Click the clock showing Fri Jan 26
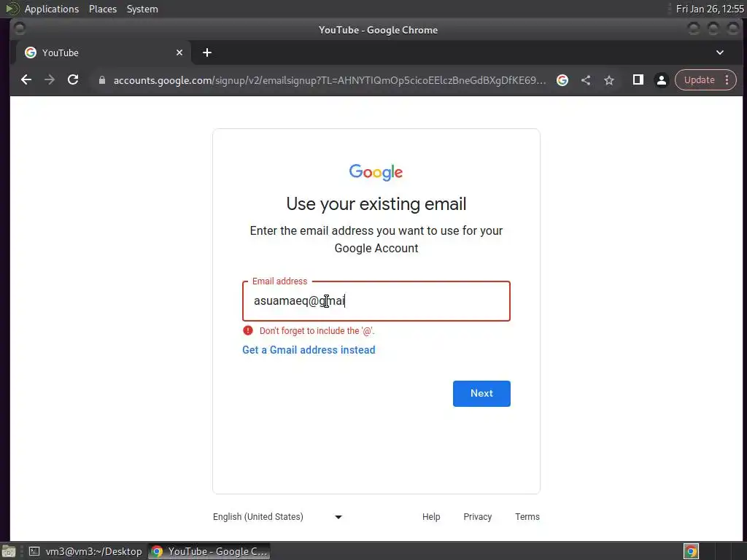Screen dimensions: 747x560 click(x=710, y=9)
